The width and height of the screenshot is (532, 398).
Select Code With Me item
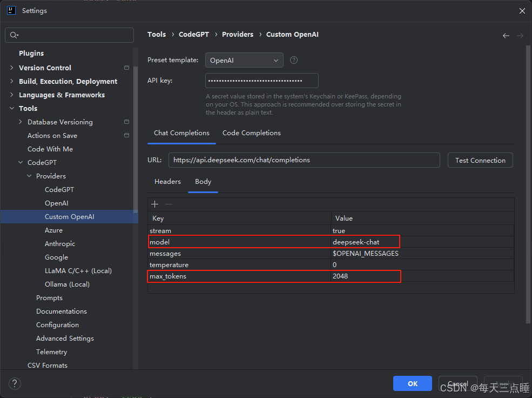(50, 149)
